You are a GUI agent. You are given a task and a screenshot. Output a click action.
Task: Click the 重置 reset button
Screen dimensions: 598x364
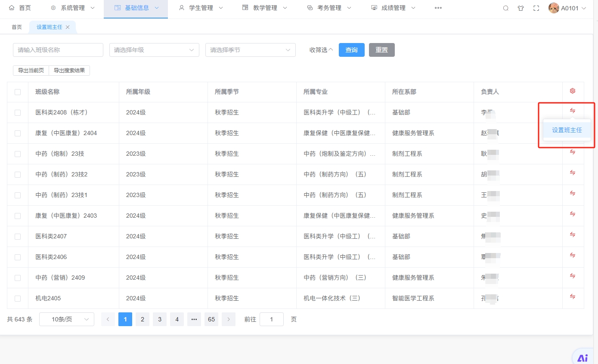pos(382,50)
